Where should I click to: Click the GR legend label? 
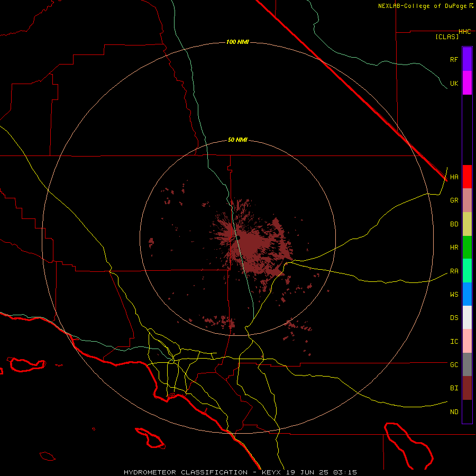pyautogui.click(x=454, y=200)
